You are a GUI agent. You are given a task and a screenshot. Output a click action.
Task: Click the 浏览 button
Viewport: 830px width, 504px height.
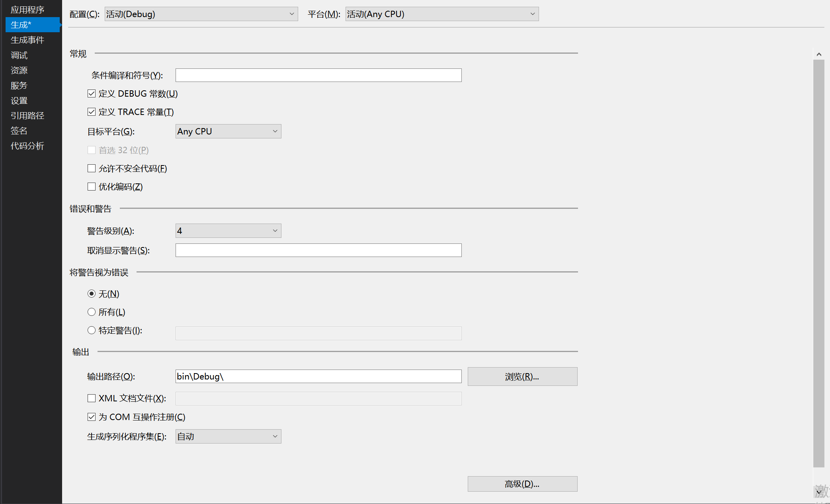tap(522, 376)
